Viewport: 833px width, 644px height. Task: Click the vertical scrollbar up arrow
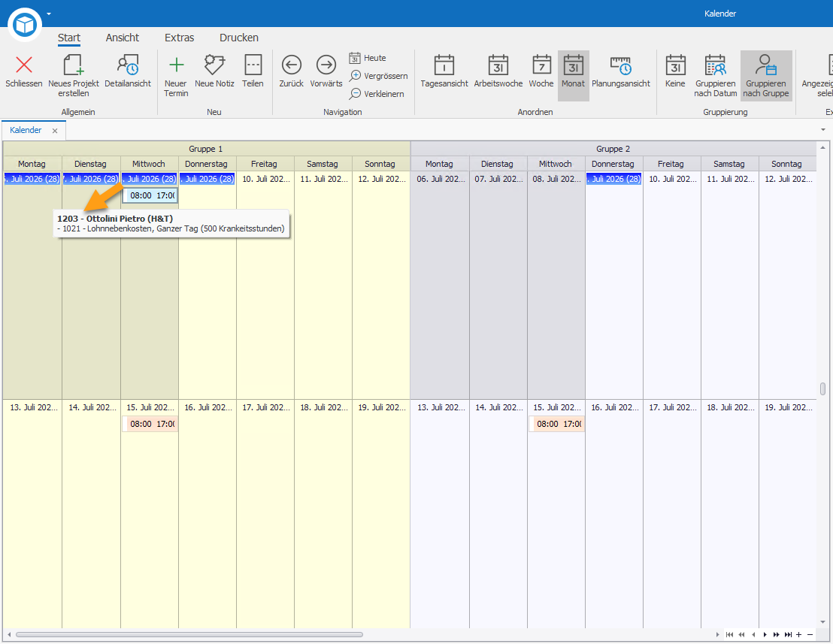tap(823, 147)
